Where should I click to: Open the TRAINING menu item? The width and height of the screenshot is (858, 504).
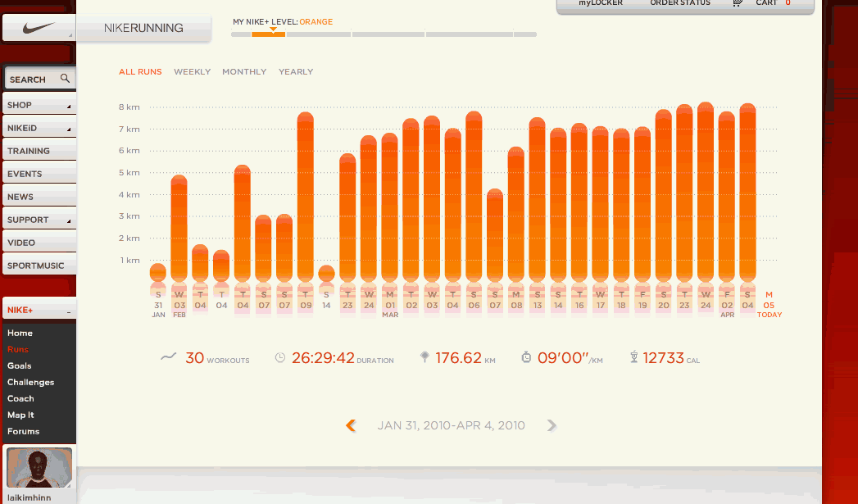click(39, 151)
